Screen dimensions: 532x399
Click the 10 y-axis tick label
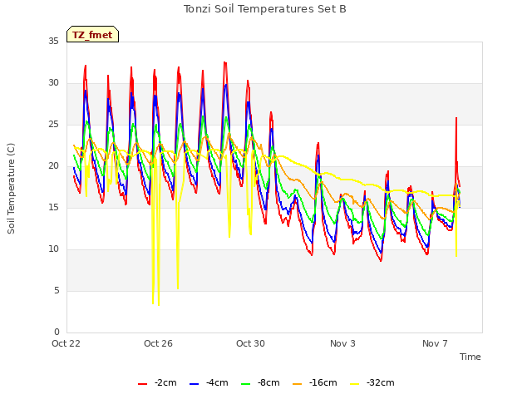[53, 249]
